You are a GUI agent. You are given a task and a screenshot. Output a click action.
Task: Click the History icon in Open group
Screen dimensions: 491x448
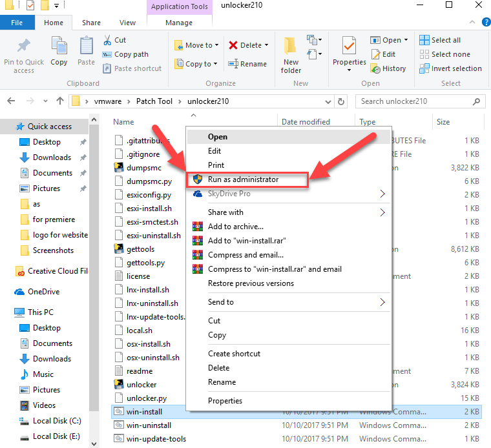[376, 68]
